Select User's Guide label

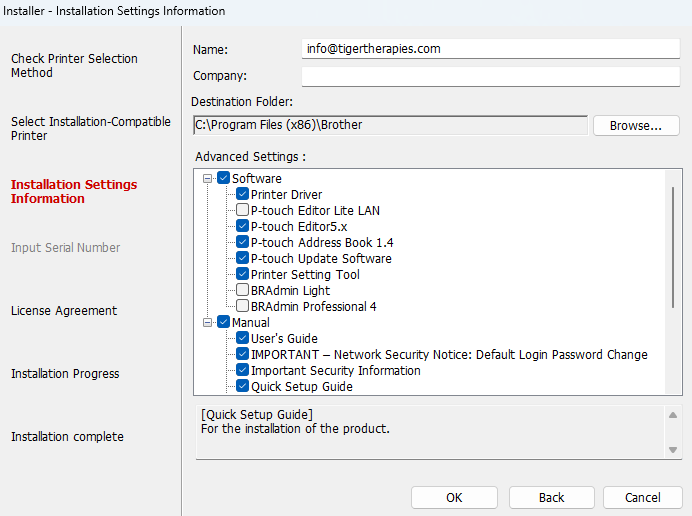284,339
